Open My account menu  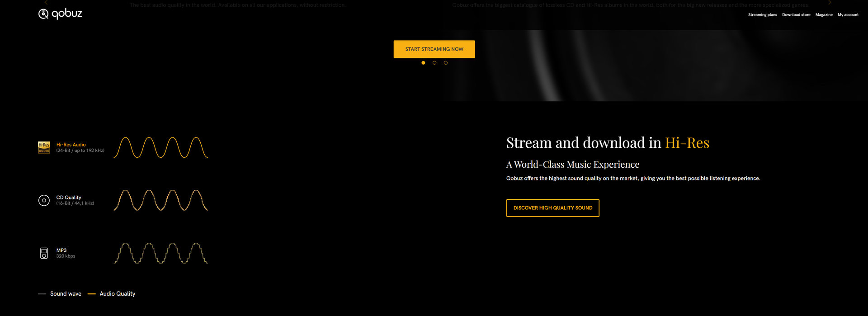(848, 15)
